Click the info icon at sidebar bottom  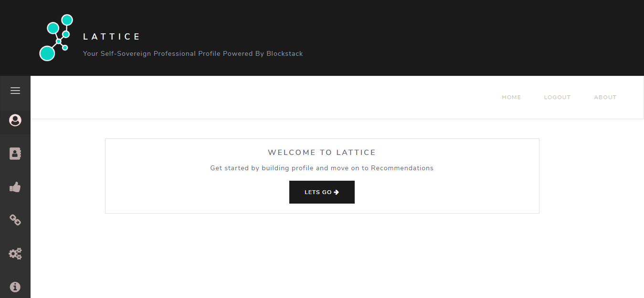pyautogui.click(x=15, y=287)
